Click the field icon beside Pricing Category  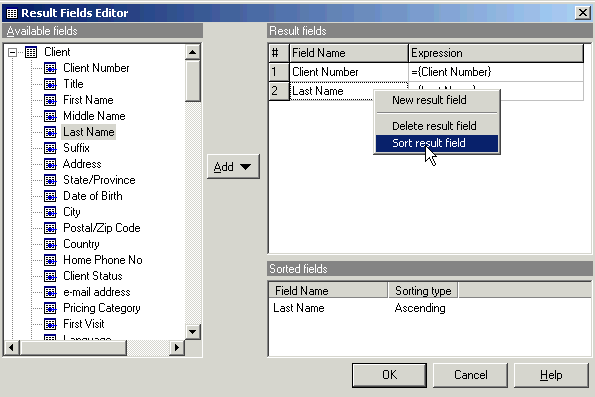coord(50,308)
